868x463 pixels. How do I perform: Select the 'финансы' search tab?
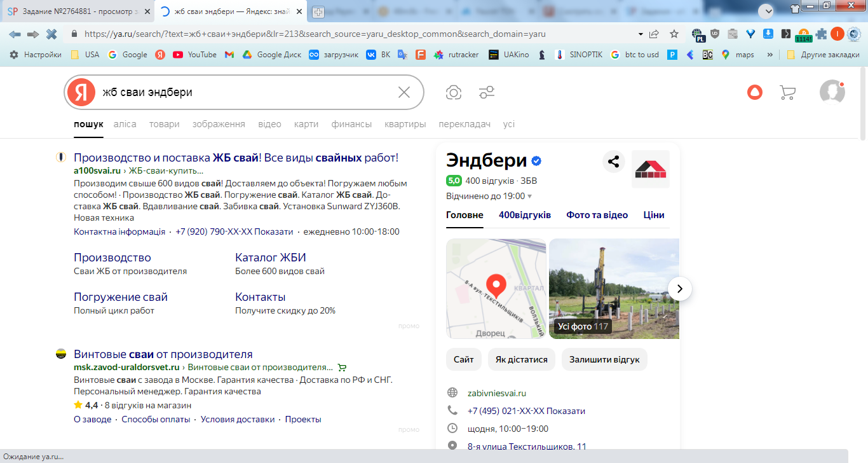[x=351, y=124]
